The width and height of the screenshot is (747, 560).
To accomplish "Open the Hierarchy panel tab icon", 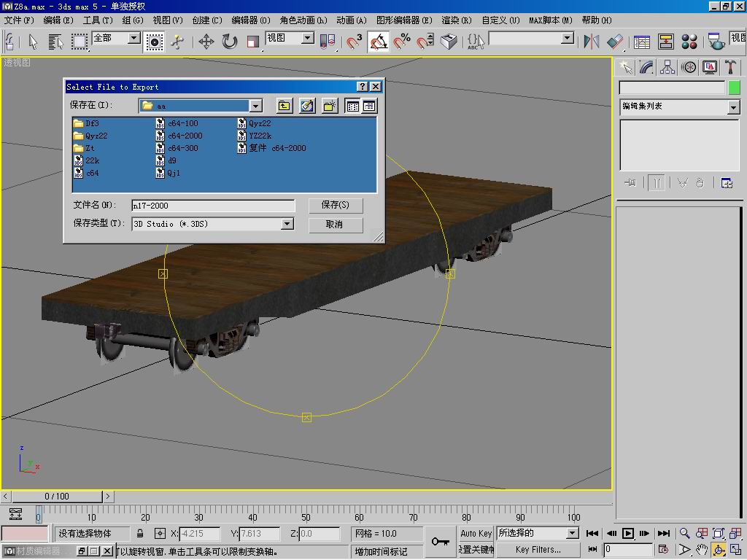I will [667, 67].
